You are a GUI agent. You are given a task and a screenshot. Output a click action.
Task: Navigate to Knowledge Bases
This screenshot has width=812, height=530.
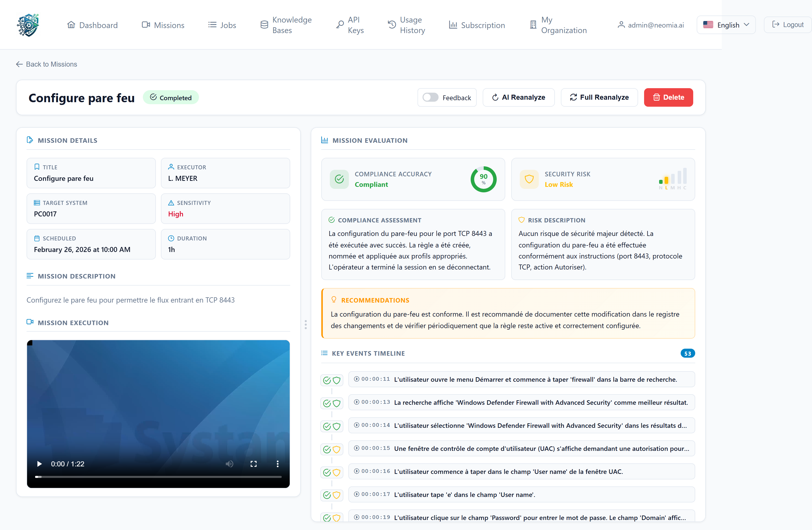[x=286, y=25]
